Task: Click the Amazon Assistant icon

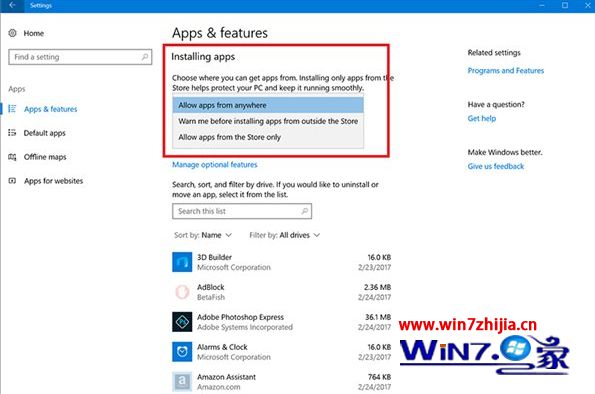Action: 182,382
